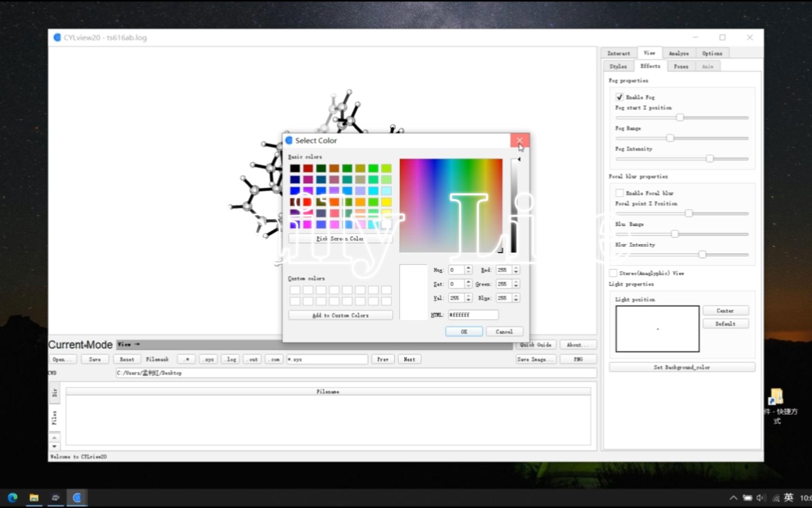This screenshot has height=508, width=812.
Task: Increase the Hue spinner value
Action: (x=468, y=268)
